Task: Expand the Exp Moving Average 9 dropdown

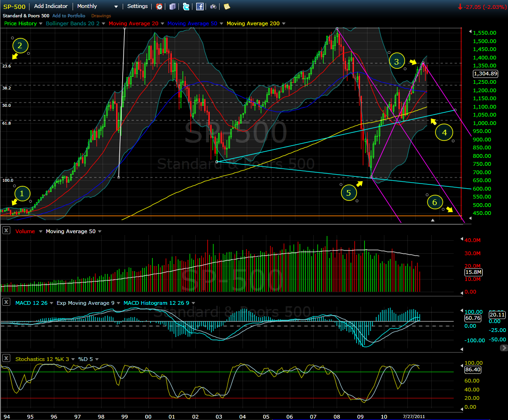Action: [118, 303]
